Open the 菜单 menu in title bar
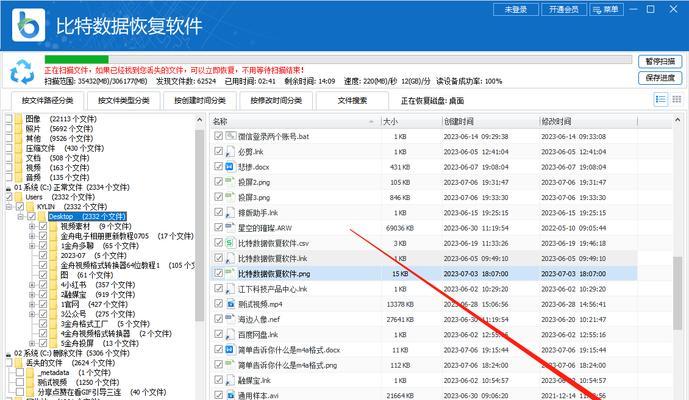The height and width of the screenshot is (400, 689). click(606, 10)
